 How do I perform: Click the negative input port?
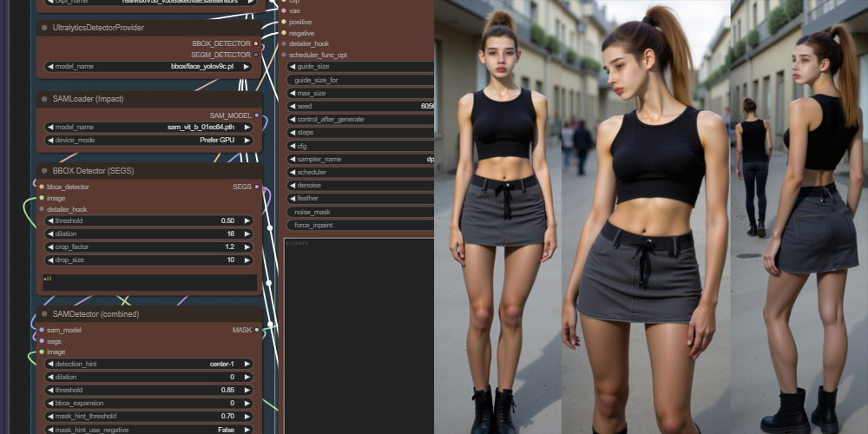pyautogui.click(x=284, y=33)
